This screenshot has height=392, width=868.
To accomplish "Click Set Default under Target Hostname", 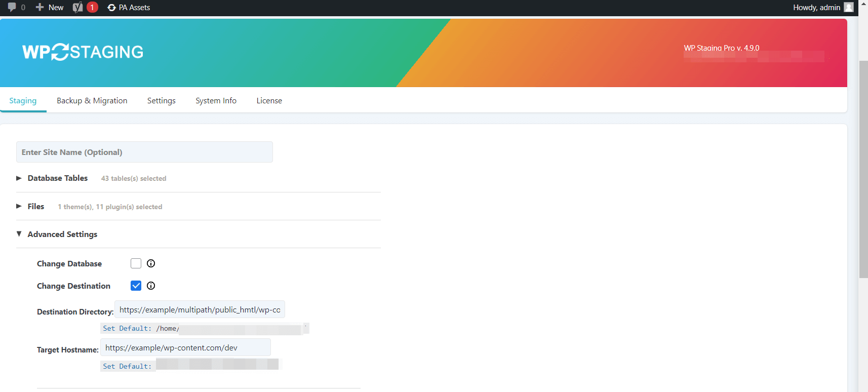I will pos(127,366).
